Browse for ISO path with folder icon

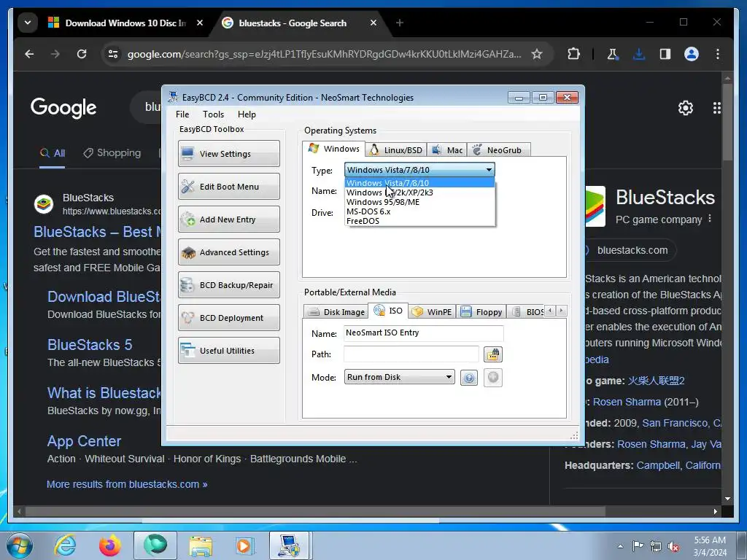(x=493, y=354)
